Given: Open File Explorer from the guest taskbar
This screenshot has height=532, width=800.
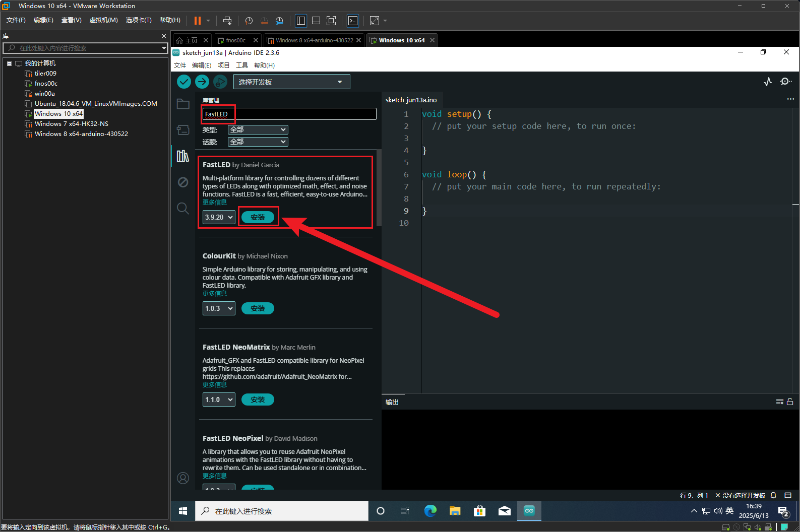Looking at the screenshot, I should click(455, 511).
